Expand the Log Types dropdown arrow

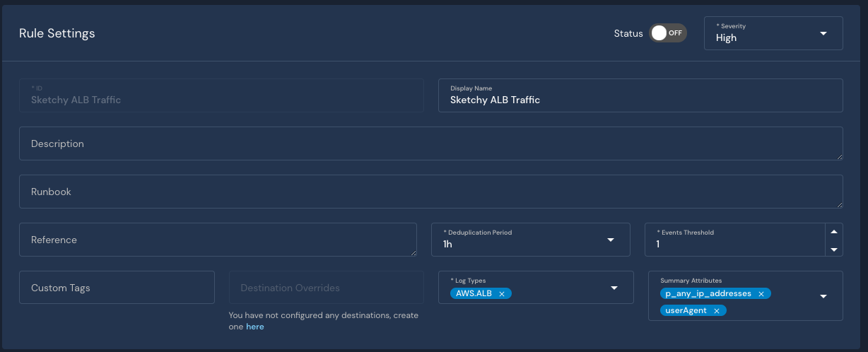tap(614, 288)
